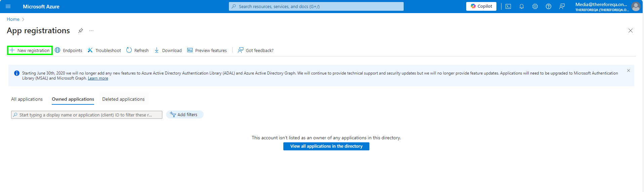Click the Media@thereforeqa account name

pyautogui.click(x=601, y=4)
